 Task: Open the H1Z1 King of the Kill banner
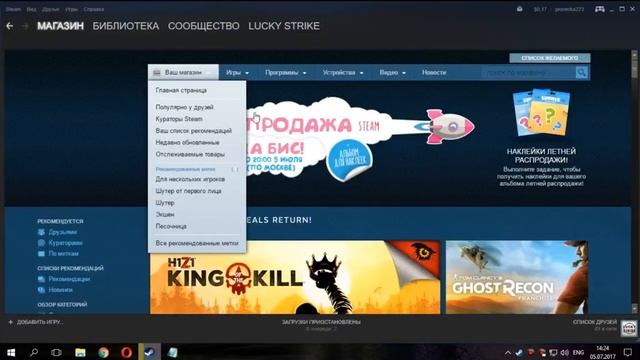pos(295,277)
